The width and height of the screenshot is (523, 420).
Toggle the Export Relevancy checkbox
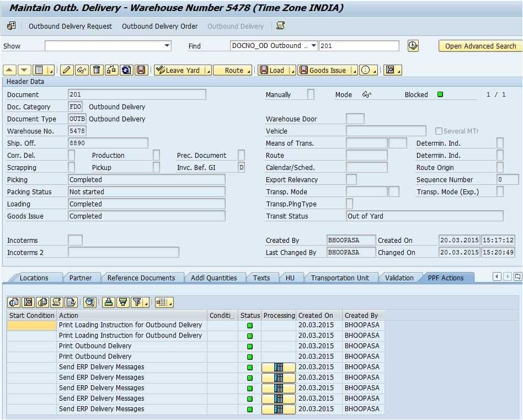351,179
